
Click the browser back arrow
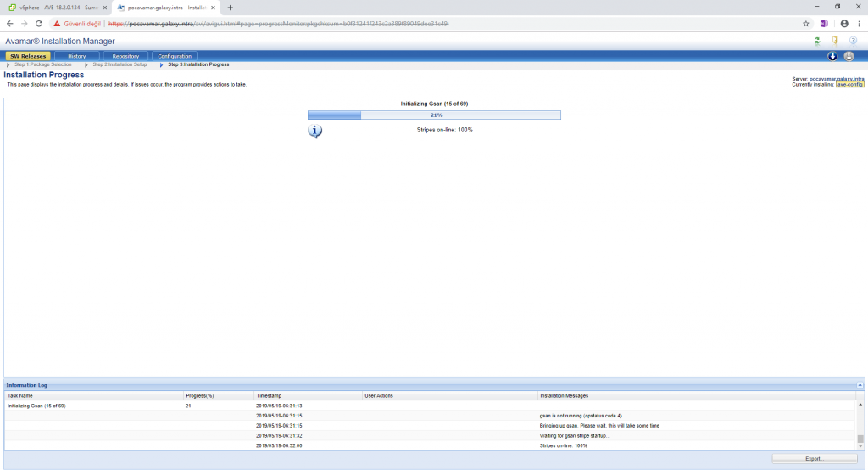[10, 24]
